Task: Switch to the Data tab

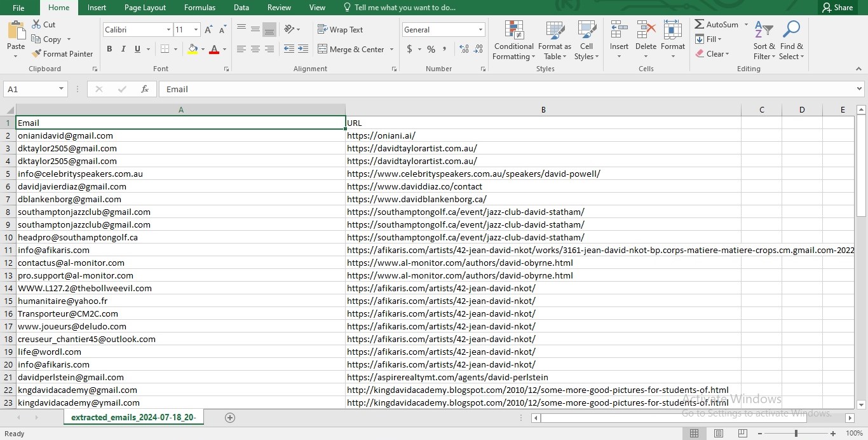Action: 241,8
